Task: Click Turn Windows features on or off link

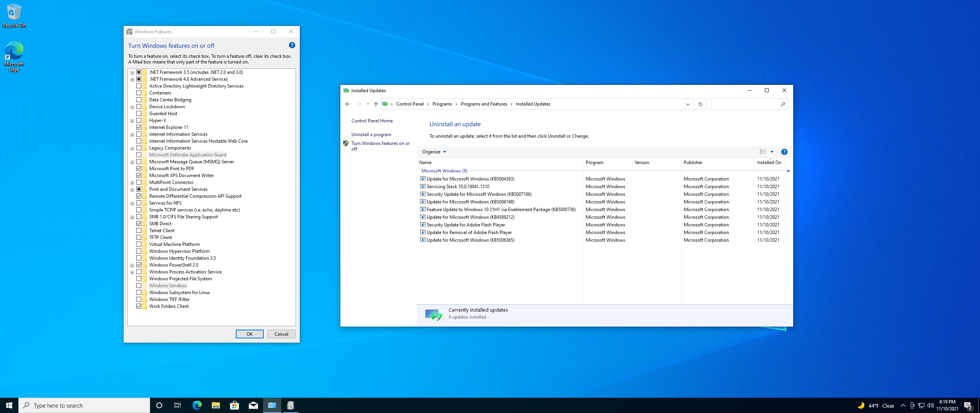Action: (x=381, y=146)
